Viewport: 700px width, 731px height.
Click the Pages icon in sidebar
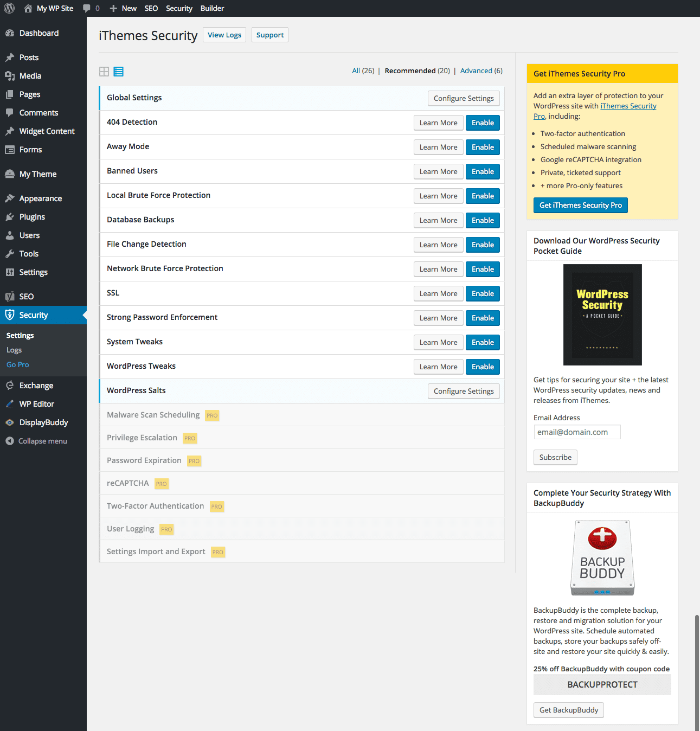(10, 94)
